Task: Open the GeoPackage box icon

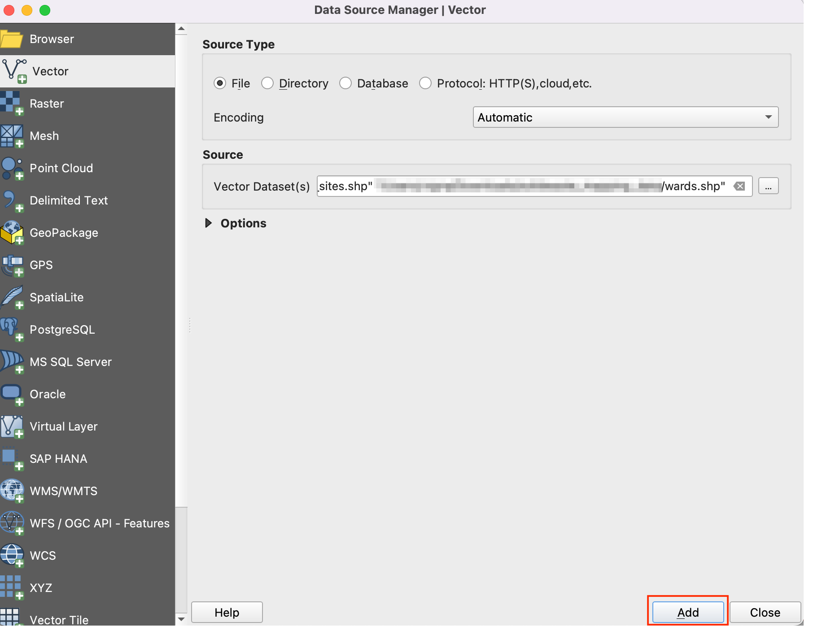Action: pos(12,233)
